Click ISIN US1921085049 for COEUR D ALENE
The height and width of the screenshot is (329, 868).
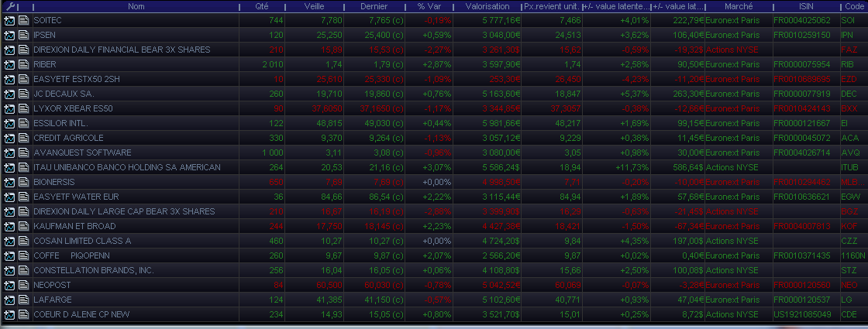pyautogui.click(x=803, y=314)
